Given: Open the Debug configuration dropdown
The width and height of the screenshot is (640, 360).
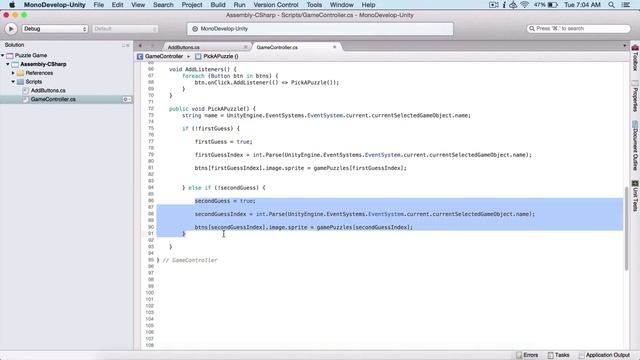Looking at the screenshot, I should tap(55, 29).
